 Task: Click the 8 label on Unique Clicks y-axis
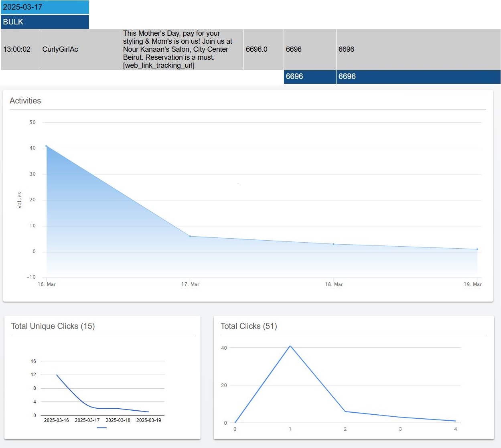tap(34, 388)
